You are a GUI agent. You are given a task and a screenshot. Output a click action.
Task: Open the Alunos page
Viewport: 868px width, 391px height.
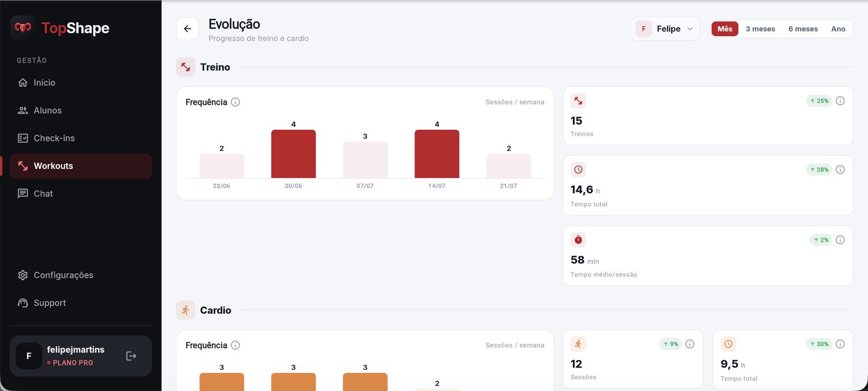click(81, 110)
